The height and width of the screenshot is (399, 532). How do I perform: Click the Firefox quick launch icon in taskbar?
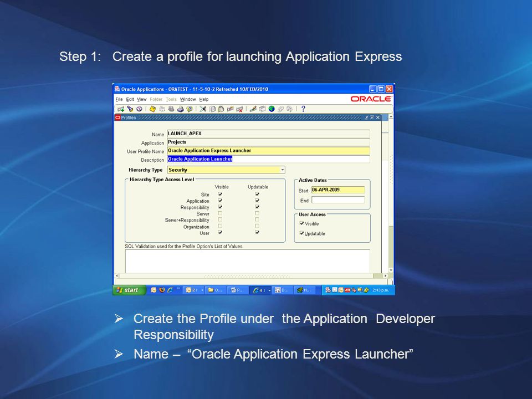[x=162, y=290]
